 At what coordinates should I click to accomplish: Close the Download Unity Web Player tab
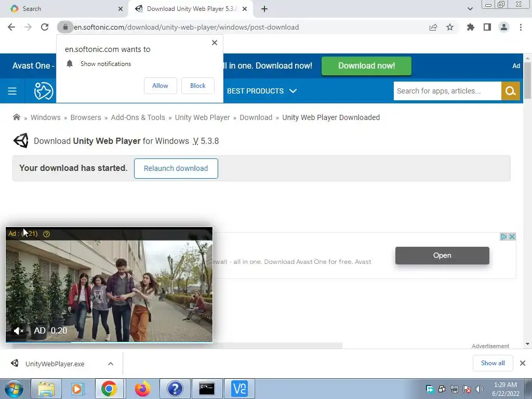point(245,9)
